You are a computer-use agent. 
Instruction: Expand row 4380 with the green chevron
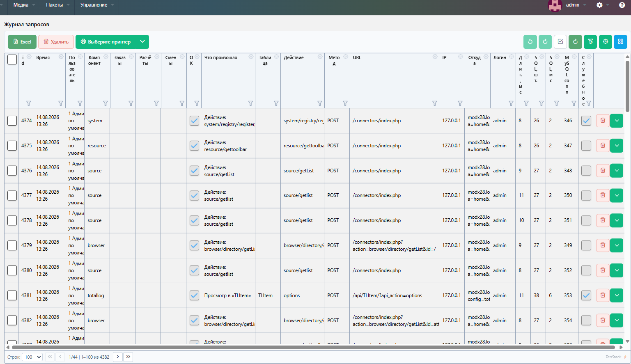[x=617, y=270]
